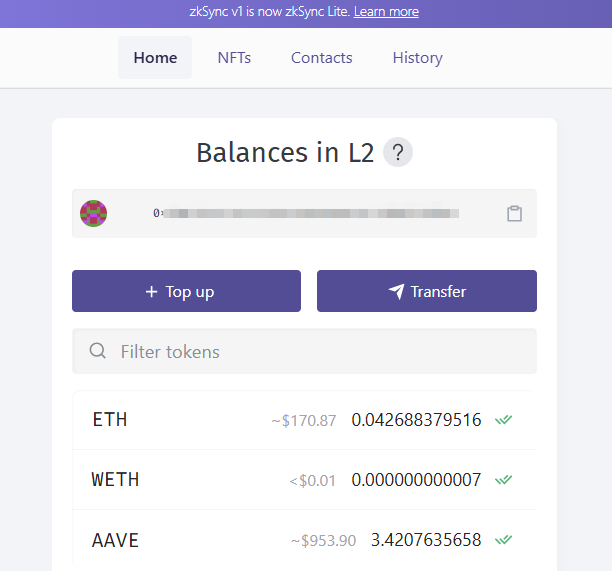Follow the Learn more link

(x=386, y=12)
